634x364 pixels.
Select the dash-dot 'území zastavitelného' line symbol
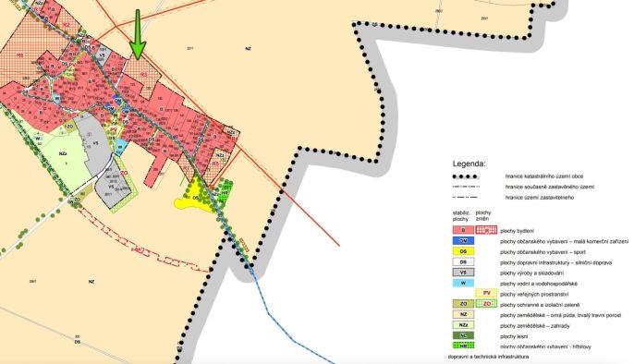click(465, 198)
